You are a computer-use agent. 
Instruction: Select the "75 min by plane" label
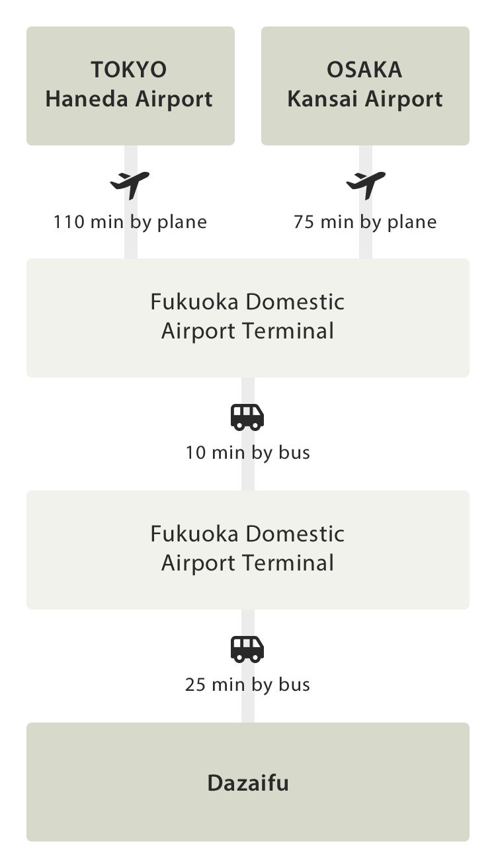(x=365, y=221)
